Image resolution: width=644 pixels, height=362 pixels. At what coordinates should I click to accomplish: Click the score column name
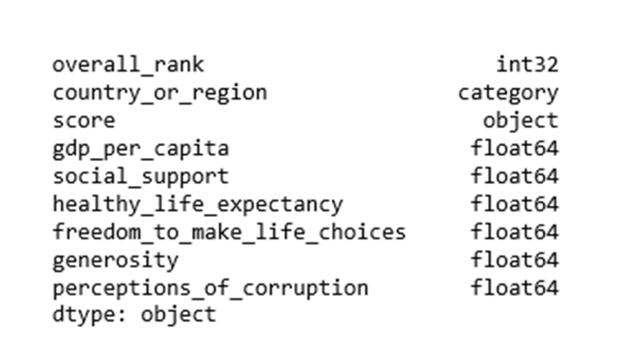(x=84, y=121)
